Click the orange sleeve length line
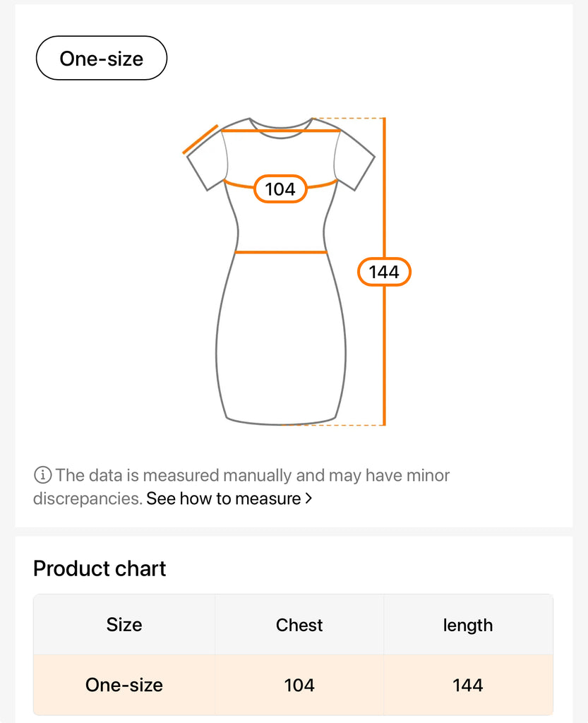The width and height of the screenshot is (588, 723). pos(200,139)
